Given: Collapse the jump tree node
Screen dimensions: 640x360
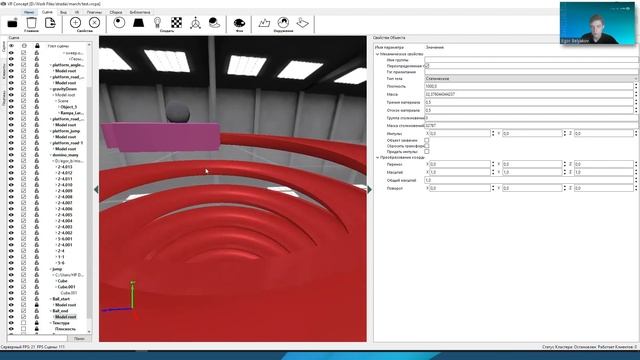Looking at the screenshot, I should pos(51,269).
